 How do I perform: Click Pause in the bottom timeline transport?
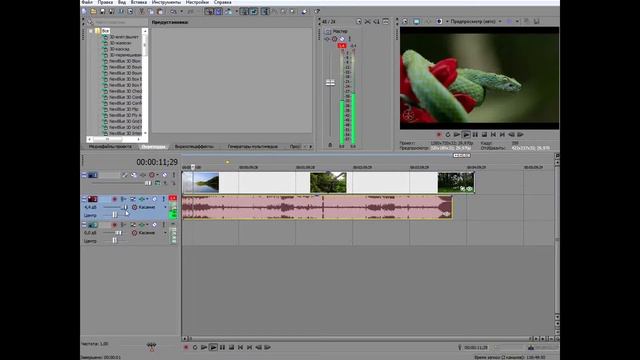(222, 347)
